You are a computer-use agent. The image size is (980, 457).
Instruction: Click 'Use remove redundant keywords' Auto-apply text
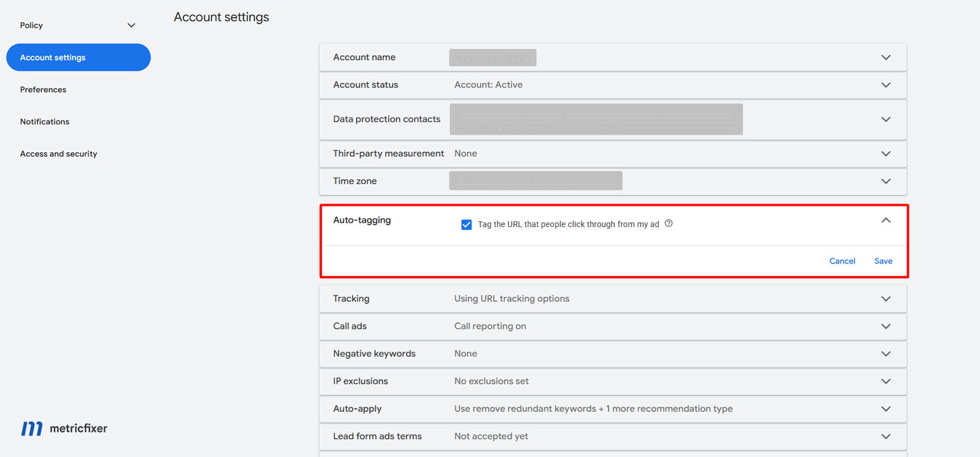coord(593,409)
